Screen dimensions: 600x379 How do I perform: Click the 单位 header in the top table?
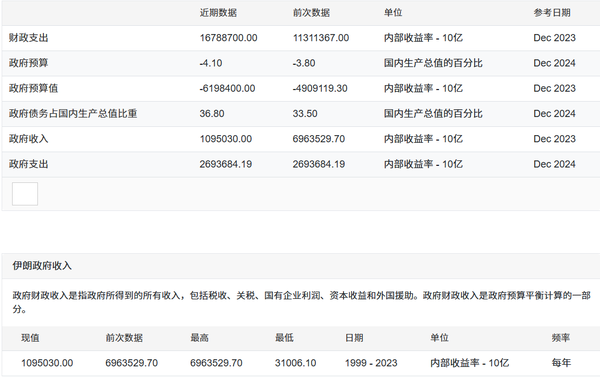coord(393,13)
